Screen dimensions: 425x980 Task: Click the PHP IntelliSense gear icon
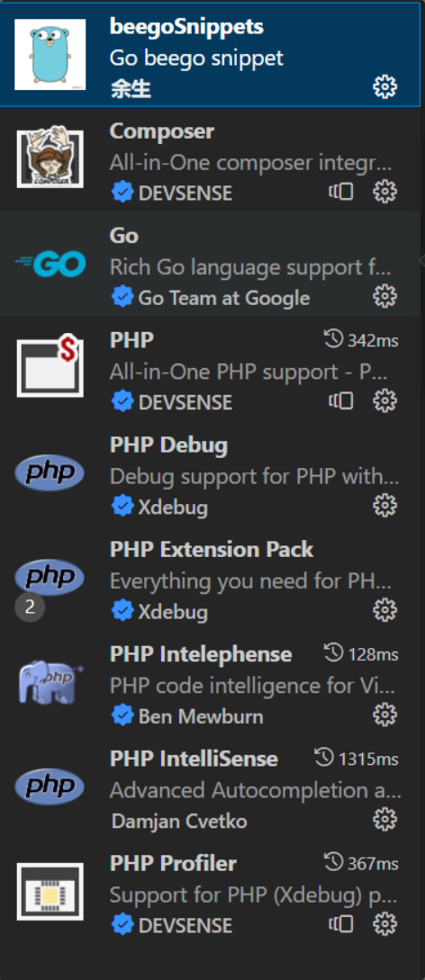pyautogui.click(x=385, y=819)
